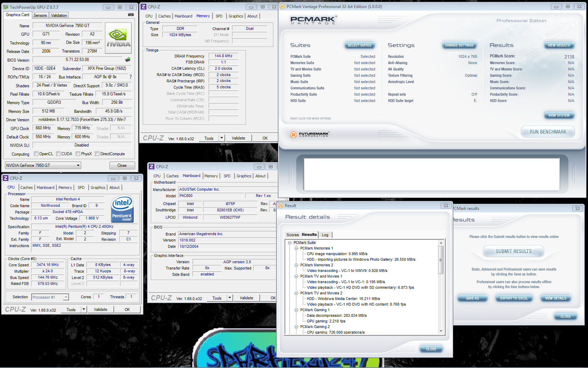
Task: Enable the PhysX checkbox
Action: pos(78,154)
